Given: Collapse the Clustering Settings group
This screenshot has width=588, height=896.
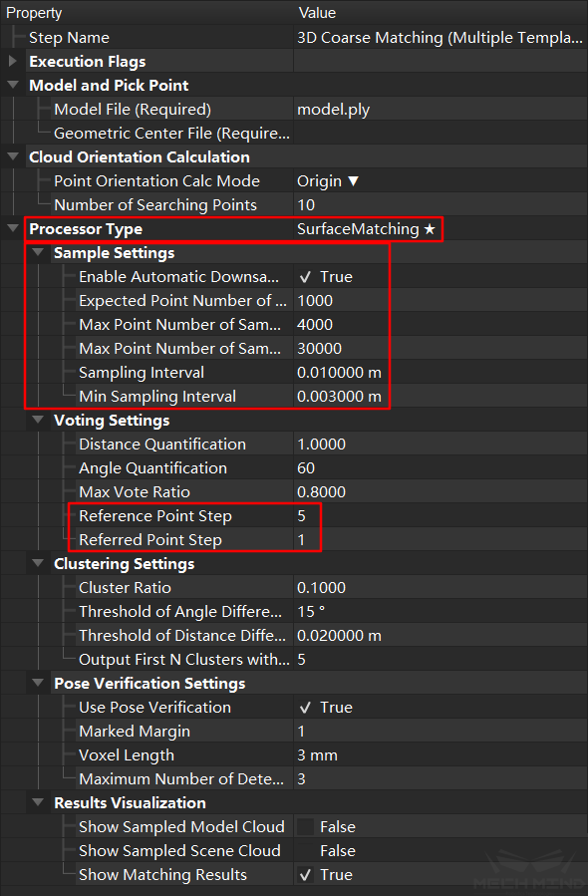Looking at the screenshot, I should [38, 563].
